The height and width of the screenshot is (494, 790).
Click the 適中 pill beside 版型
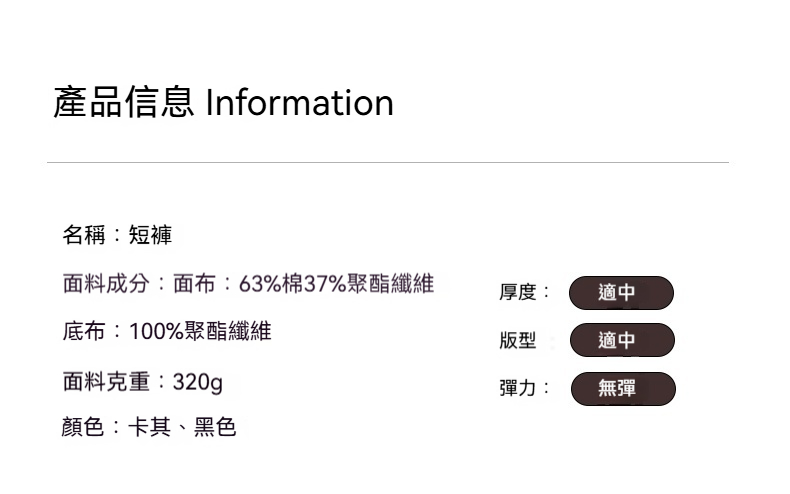point(621,340)
